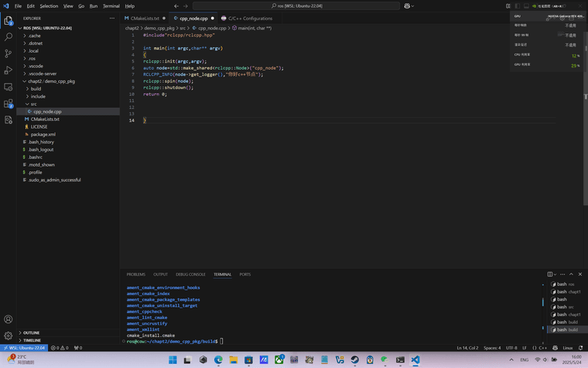
Task: Click the command center search field
Action: (296, 6)
